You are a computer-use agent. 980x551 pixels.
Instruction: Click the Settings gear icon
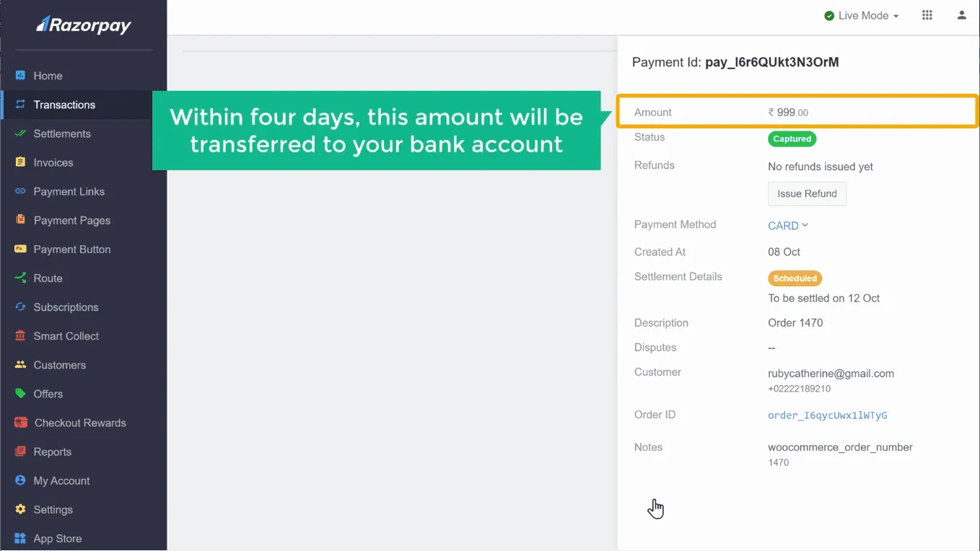point(20,509)
